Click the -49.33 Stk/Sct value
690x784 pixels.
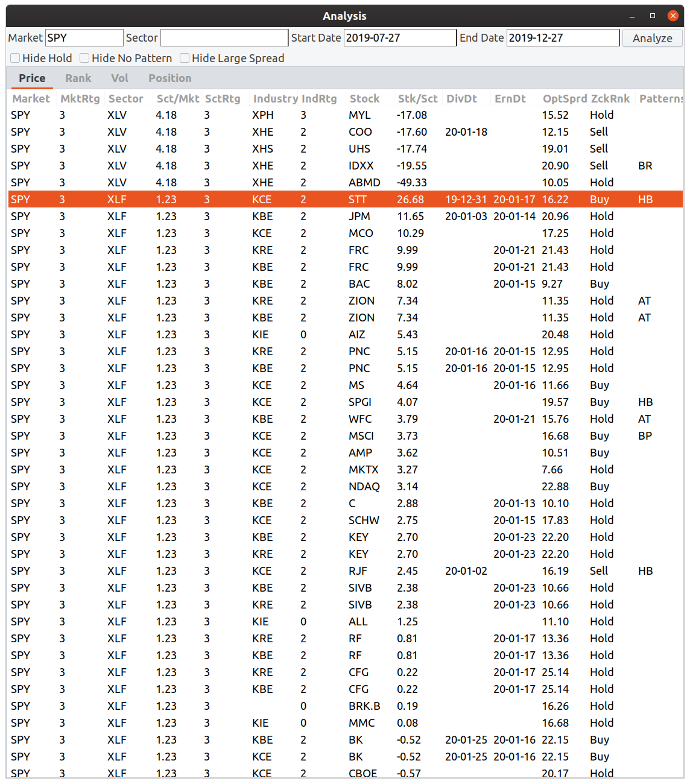(412, 182)
